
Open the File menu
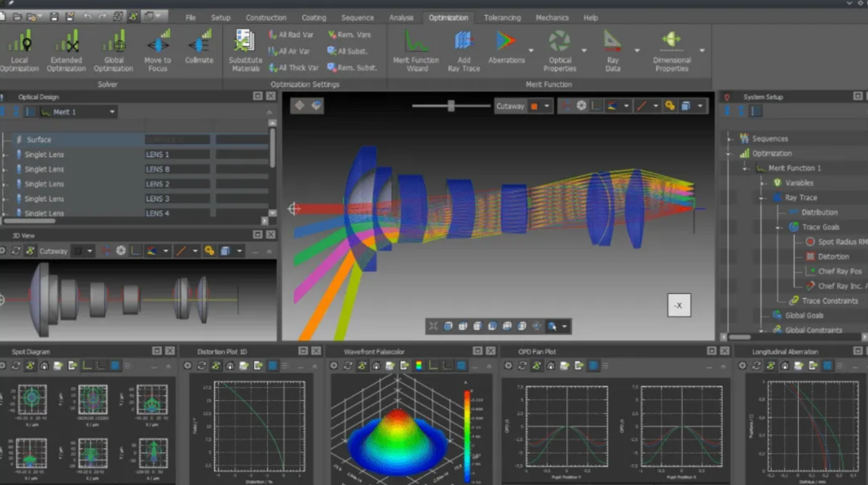click(x=190, y=17)
